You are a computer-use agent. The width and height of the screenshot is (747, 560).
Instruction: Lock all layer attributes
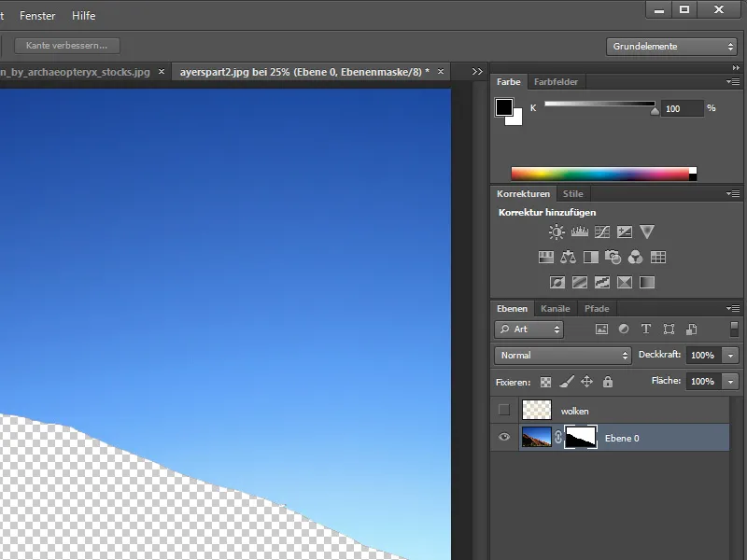click(x=608, y=382)
